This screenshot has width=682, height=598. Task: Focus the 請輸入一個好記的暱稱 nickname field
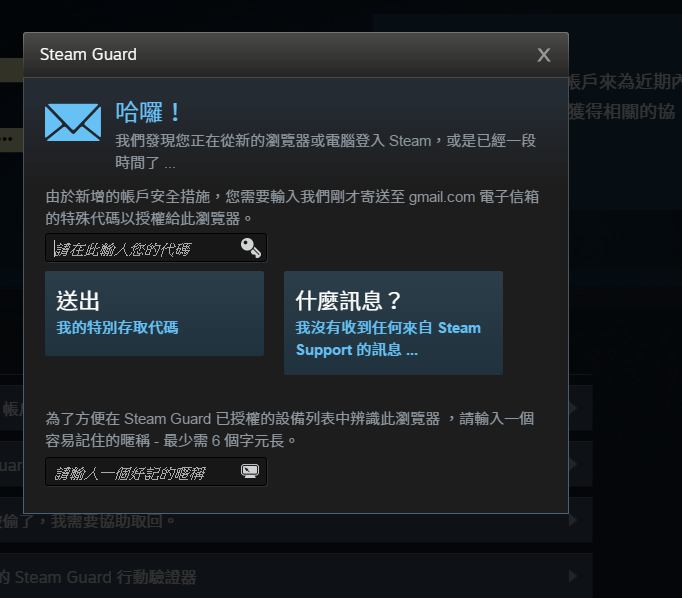[156, 471]
